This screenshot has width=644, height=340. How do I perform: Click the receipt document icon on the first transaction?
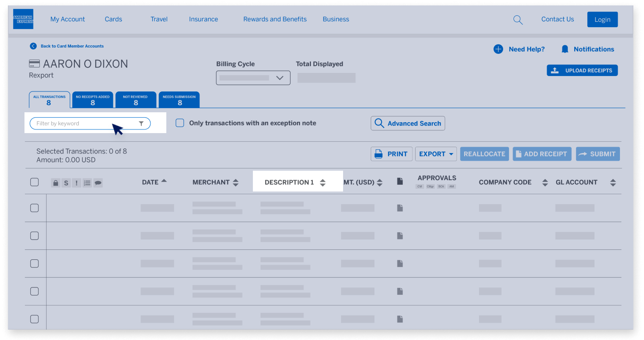click(399, 208)
